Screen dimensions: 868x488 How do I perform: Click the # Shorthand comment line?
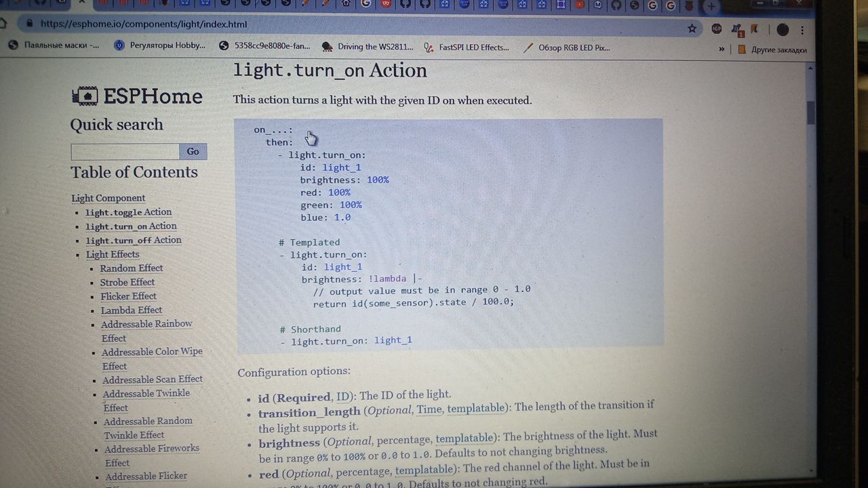(x=311, y=329)
